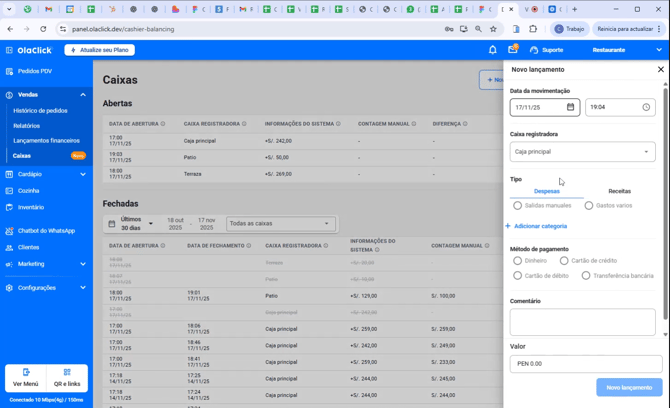Switch to the Despesas tab
Screen dimensions: 670x408
click(x=547, y=191)
